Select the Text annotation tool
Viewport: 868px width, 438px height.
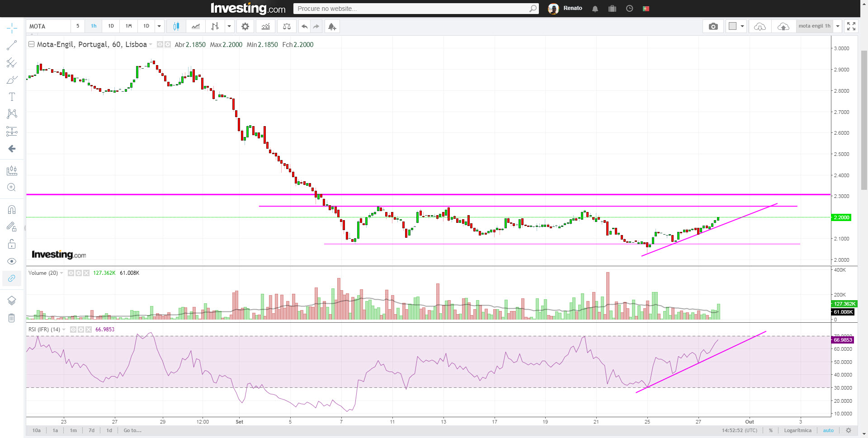pos(12,97)
